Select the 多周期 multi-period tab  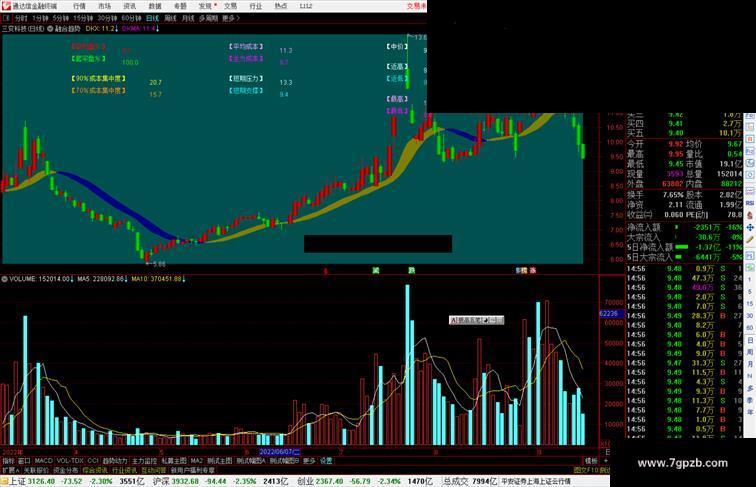208,18
